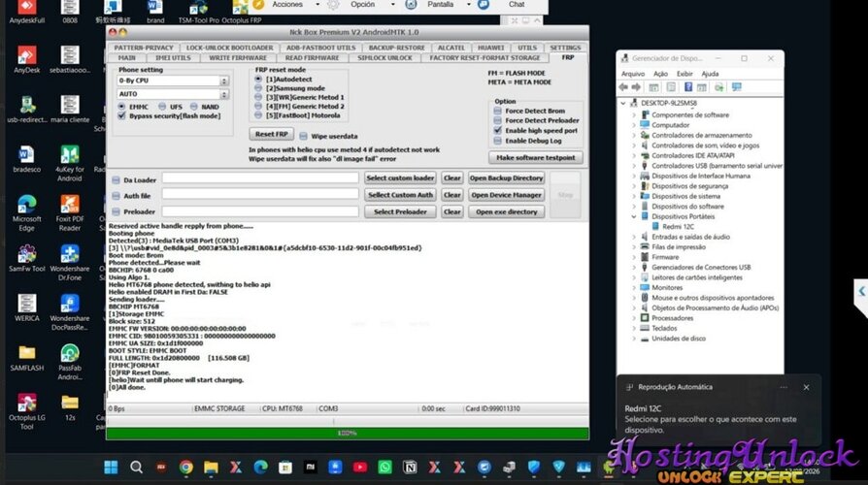Image resolution: width=868 pixels, height=485 pixels.
Task: Open the LOCK-UNLOCK BOOTLOADER tab
Action: coord(229,48)
